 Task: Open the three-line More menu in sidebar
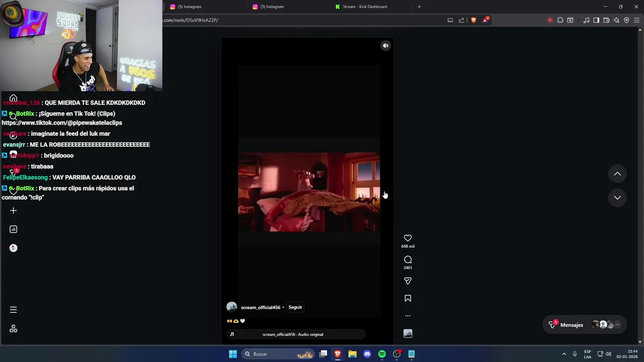14,310
